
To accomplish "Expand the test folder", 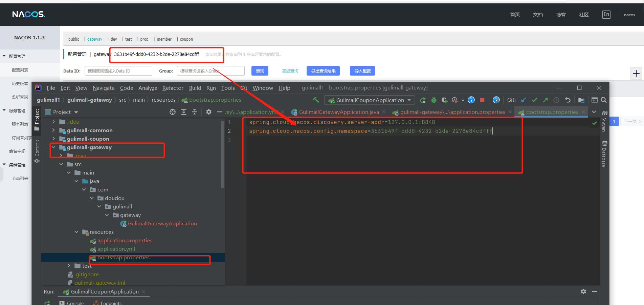I will tap(69, 266).
